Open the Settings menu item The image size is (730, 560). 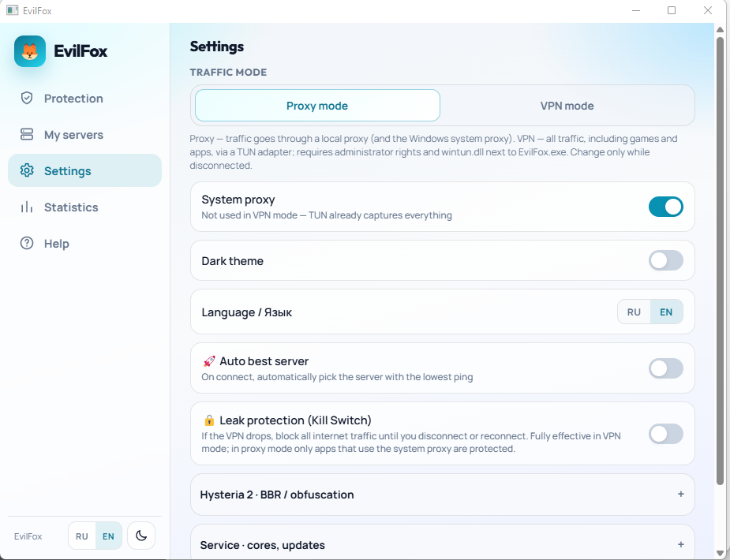click(x=84, y=170)
